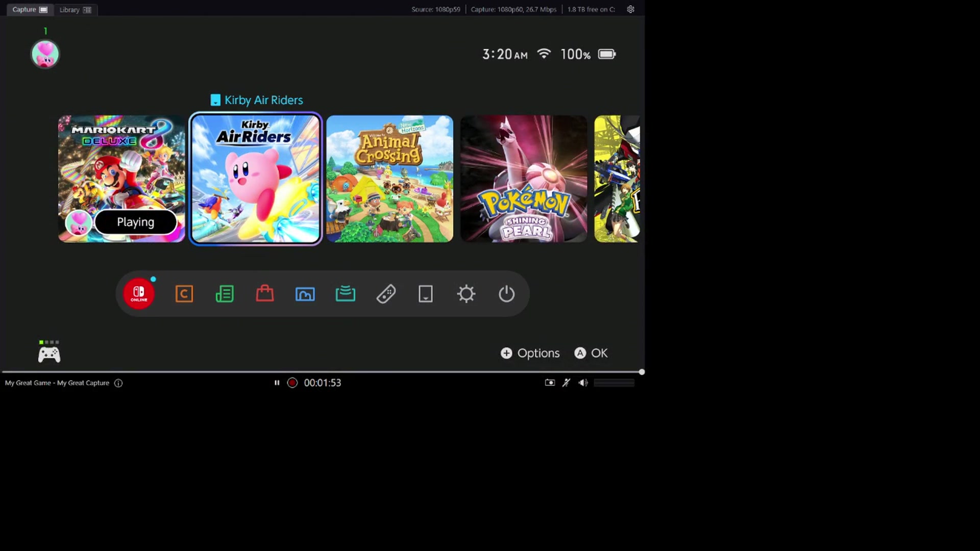Select the Kirby user profile avatar

coord(45,54)
